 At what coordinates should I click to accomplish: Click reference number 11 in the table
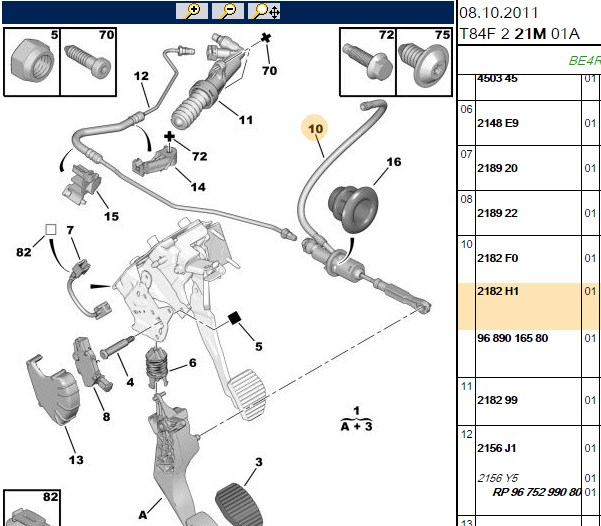click(x=466, y=386)
